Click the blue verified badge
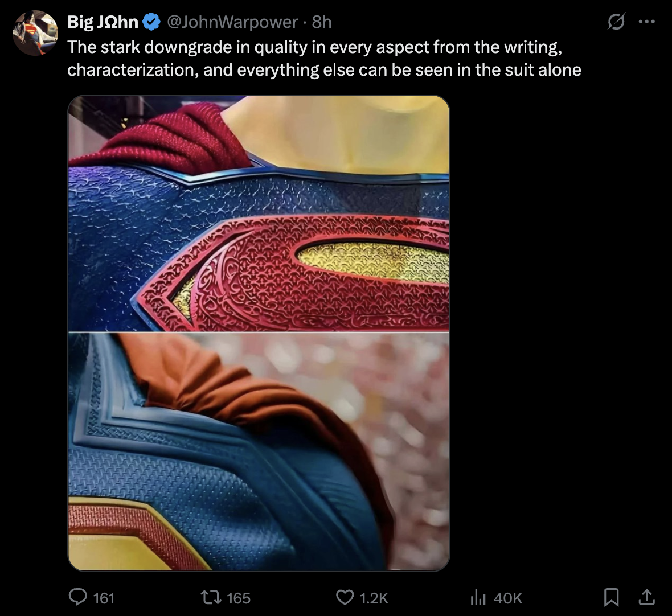Screen dimensions: 672x616 (x=151, y=22)
